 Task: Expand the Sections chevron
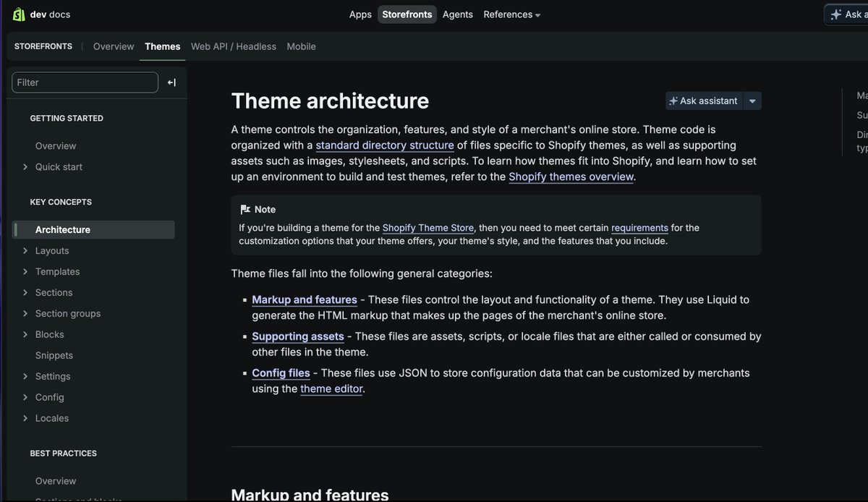26,293
